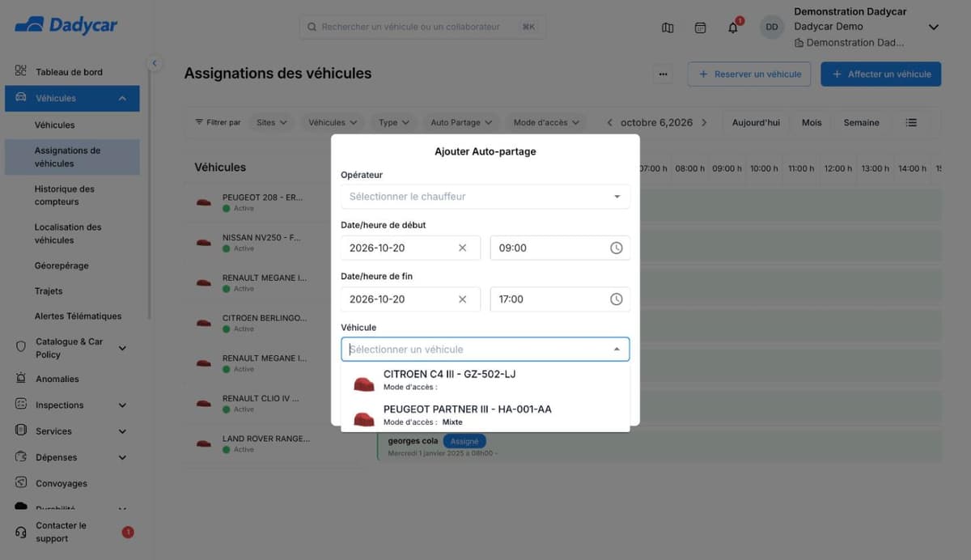Open notifications bell icon

pyautogui.click(x=733, y=28)
